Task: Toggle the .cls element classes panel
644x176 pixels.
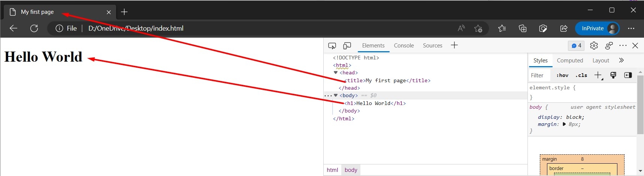Action: click(581, 75)
